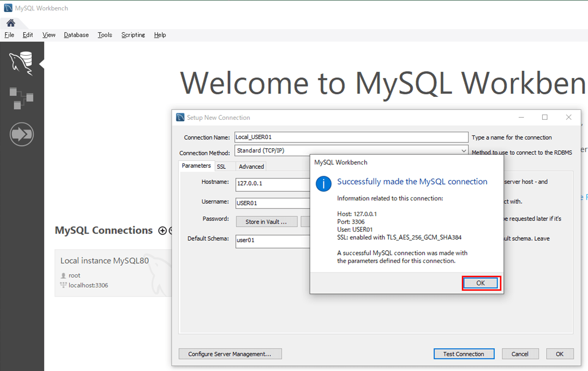Click Store in Vault button

pyautogui.click(x=266, y=221)
